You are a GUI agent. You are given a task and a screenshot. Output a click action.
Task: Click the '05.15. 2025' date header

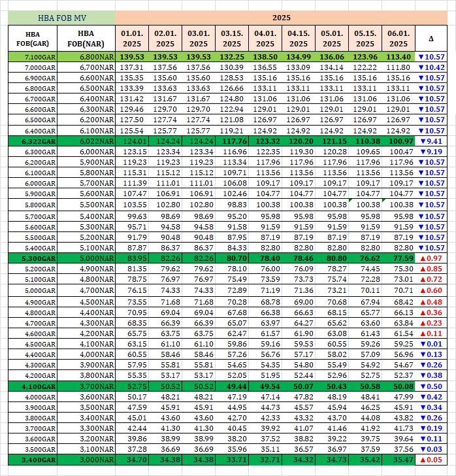tap(365, 39)
